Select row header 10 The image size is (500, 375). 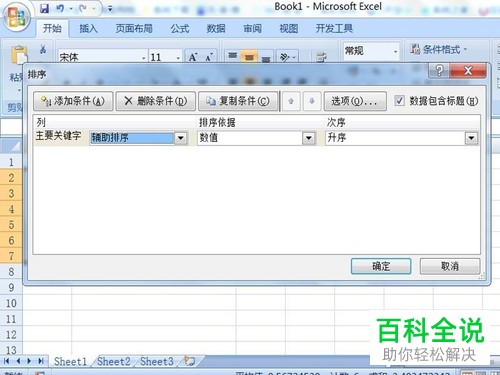[x=11, y=303]
